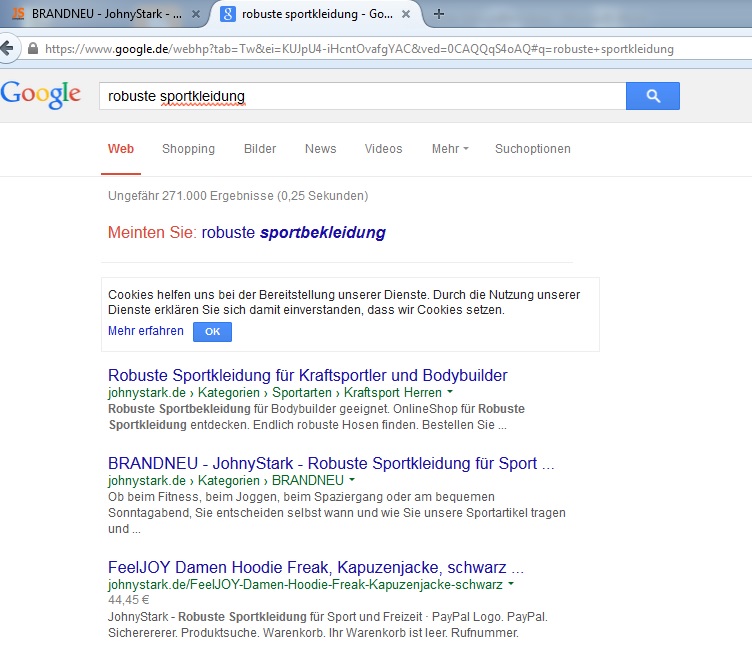The height and width of the screenshot is (649, 752).
Task: Click cookie notice text Cookies helfen uns
Action: (x=344, y=302)
